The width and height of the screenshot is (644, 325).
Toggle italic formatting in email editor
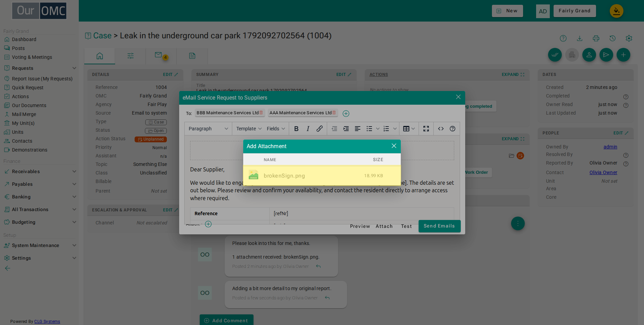pos(308,129)
